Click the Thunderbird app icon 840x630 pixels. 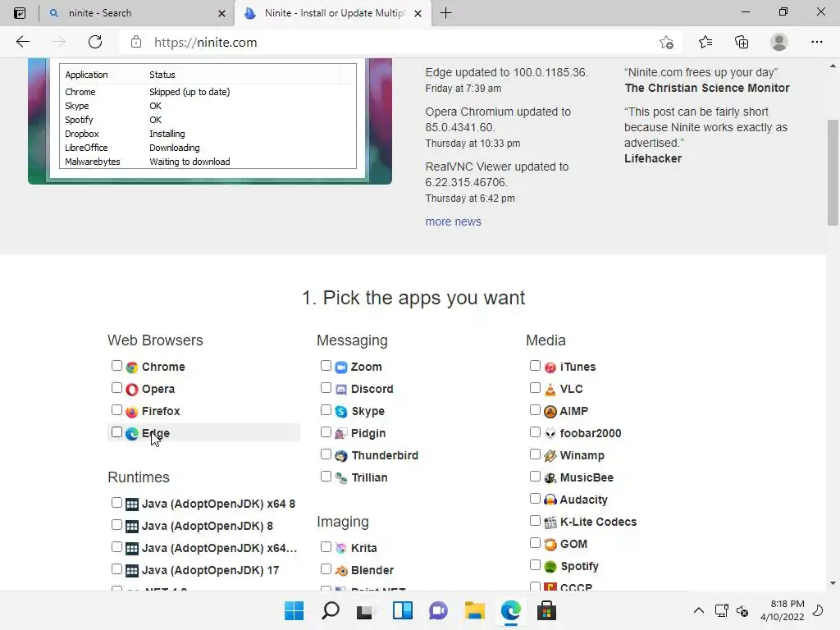341,456
